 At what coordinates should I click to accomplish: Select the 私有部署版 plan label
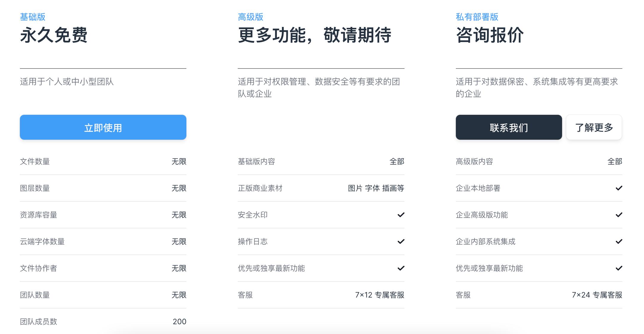(x=477, y=17)
